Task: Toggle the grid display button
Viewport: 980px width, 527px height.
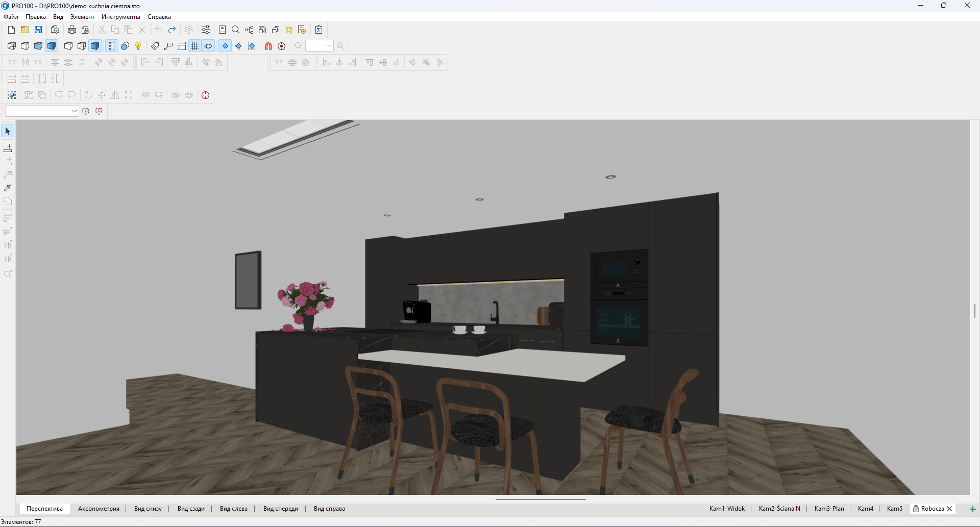Action: (x=195, y=46)
